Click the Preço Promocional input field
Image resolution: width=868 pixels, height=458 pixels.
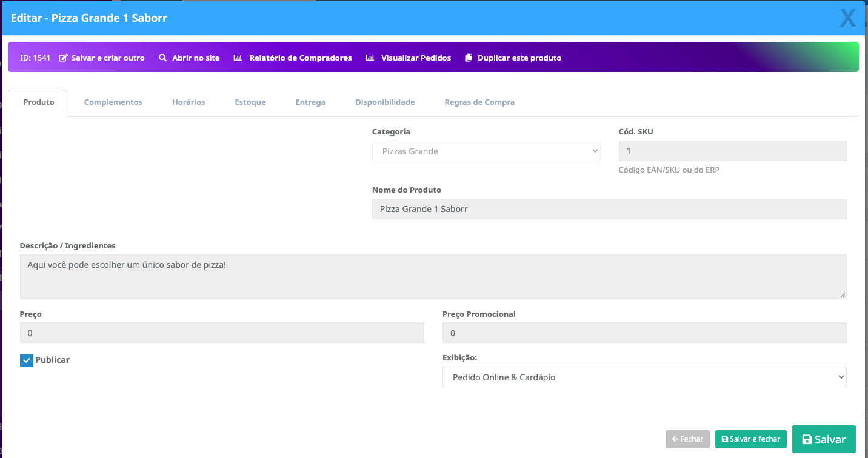pos(644,333)
